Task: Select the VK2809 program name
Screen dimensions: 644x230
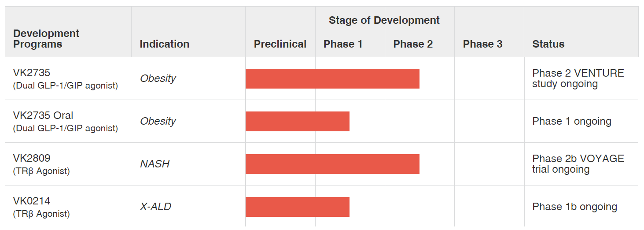Action: 32,158
